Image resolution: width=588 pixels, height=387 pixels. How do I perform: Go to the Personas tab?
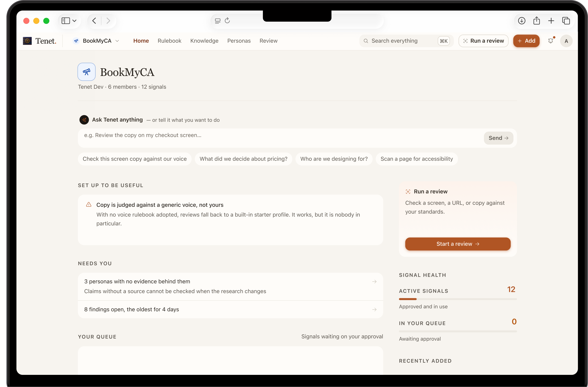coord(239,41)
